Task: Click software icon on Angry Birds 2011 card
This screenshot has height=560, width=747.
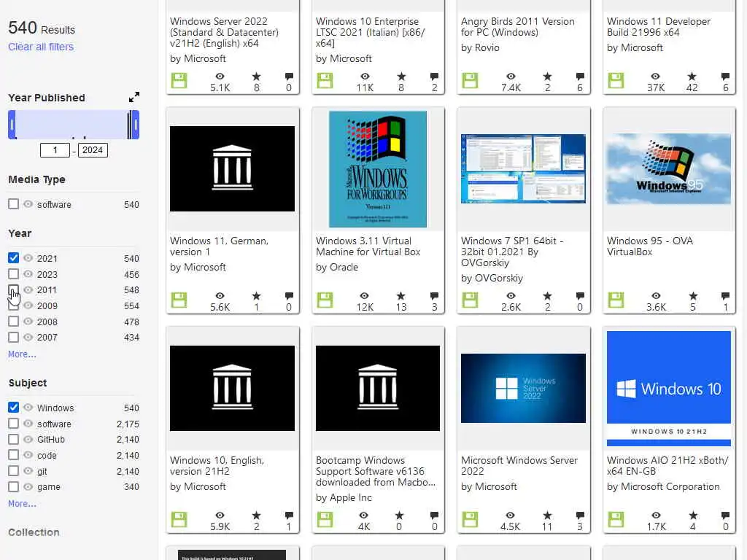Action: pyautogui.click(x=470, y=81)
